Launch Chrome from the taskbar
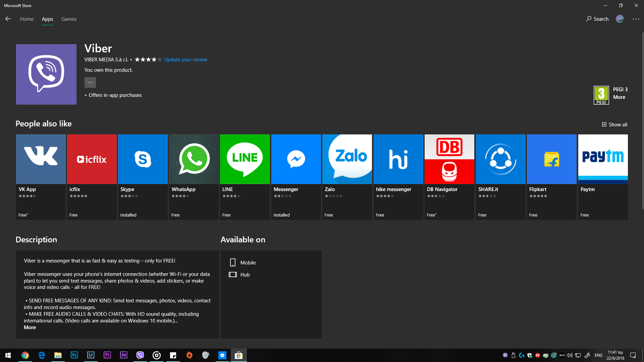Viewport: 644px width, 362px height. point(25,355)
